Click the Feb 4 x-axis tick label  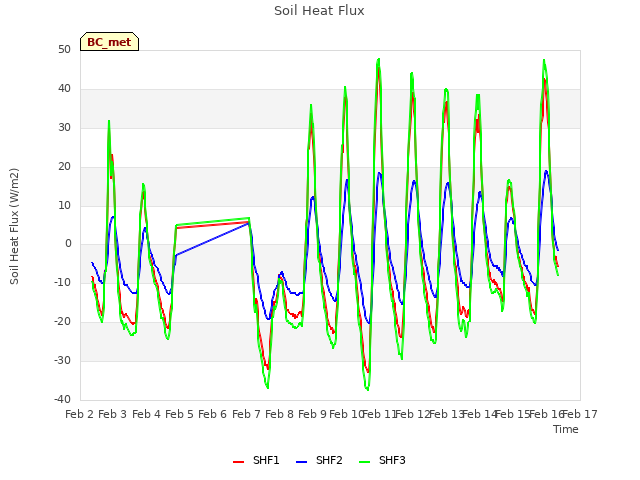(146, 414)
